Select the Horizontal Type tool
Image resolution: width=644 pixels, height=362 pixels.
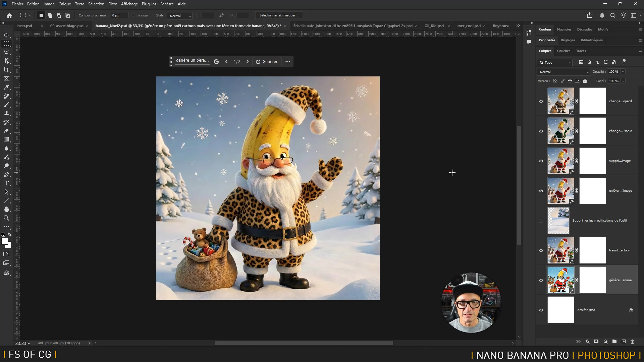click(6, 183)
